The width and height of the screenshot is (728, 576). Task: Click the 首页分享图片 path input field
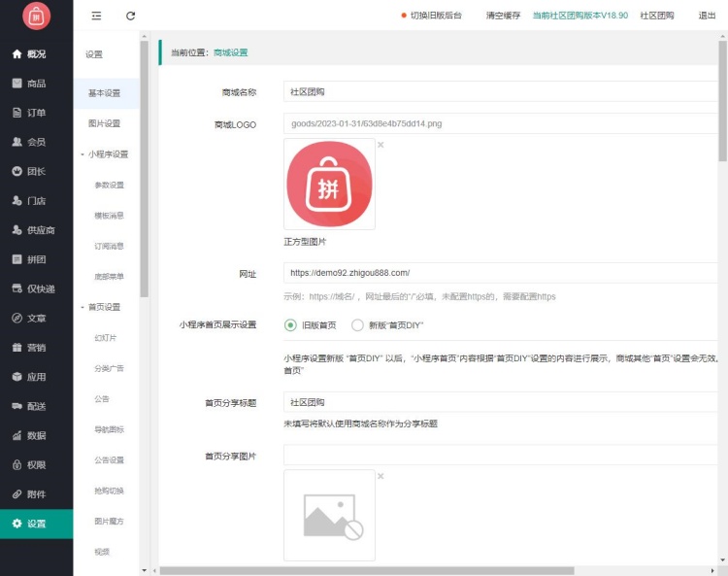click(501, 455)
